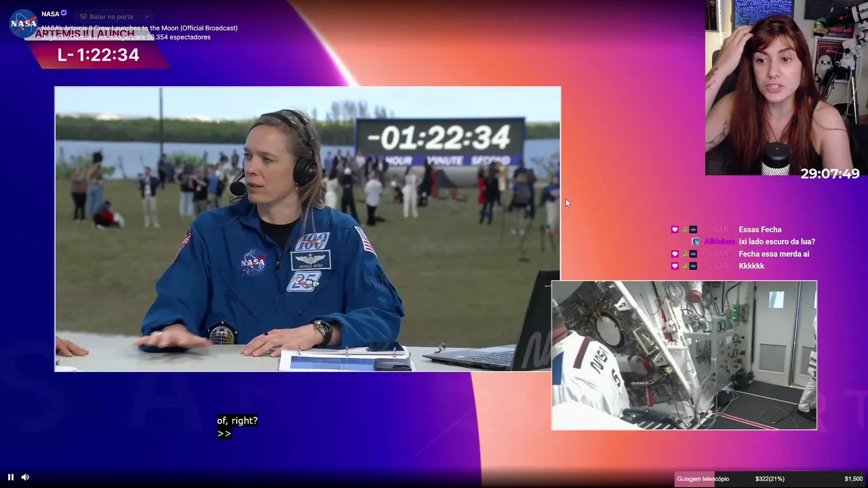Click the ixi lado escuro da lua message
Viewport: 868px width, 488px height.
pos(776,242)
